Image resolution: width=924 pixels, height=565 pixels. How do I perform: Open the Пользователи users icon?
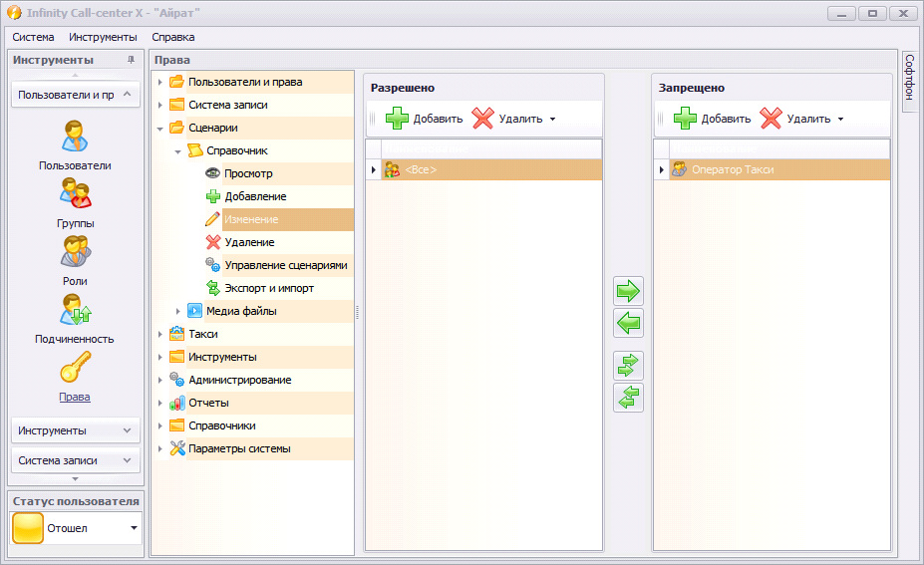coord(75,137)
